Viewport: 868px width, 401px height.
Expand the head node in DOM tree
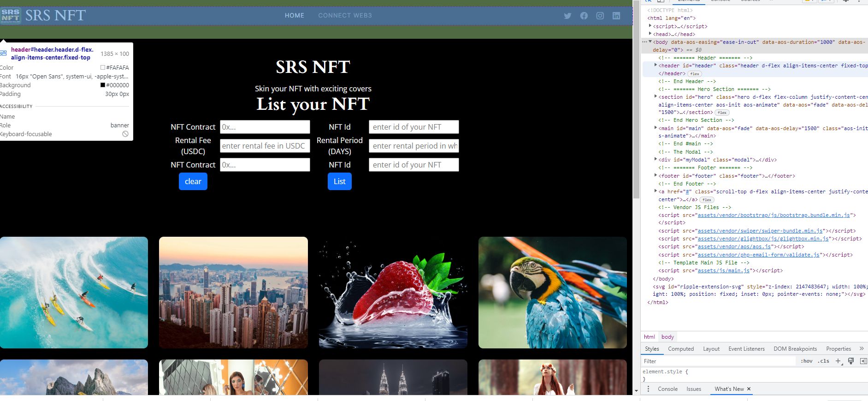click(650, 34)
